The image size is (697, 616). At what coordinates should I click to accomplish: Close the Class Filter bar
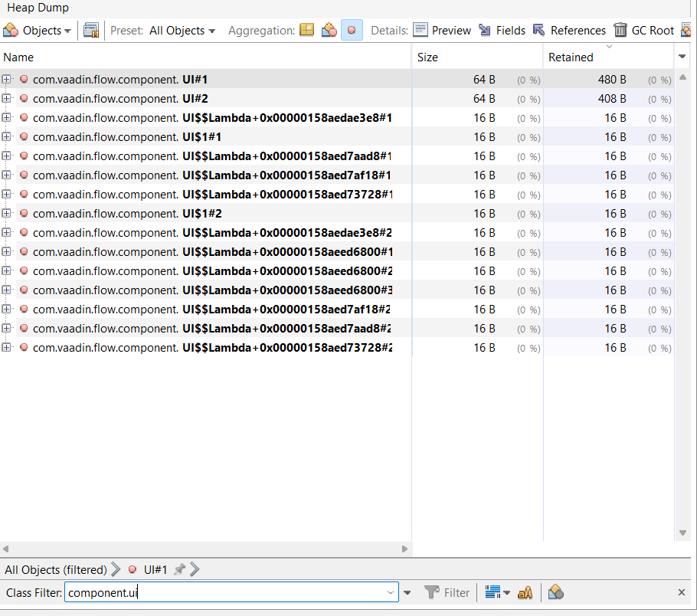point(681,592)
